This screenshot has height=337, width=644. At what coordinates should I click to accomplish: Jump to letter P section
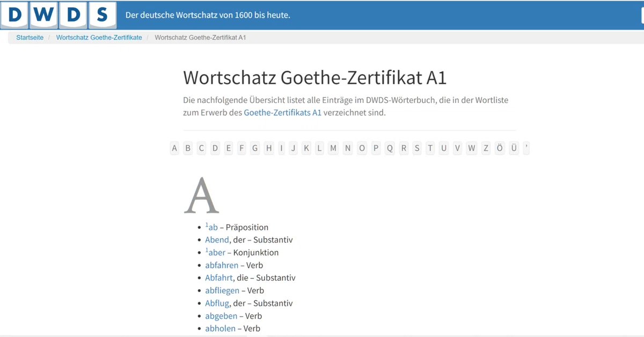(376, 148)
